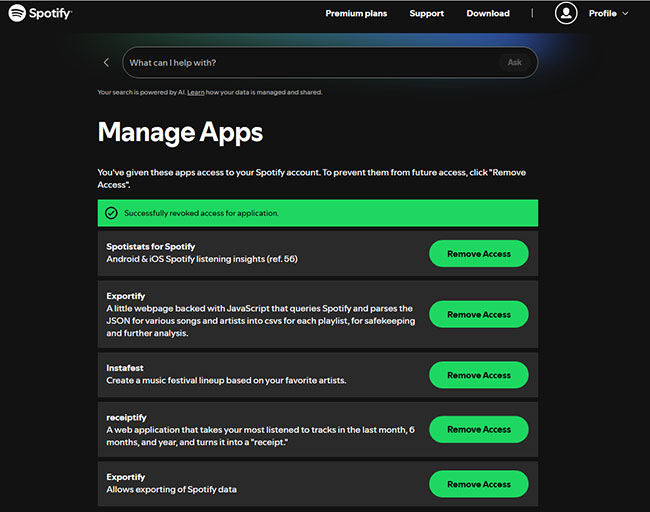650x512 pixels.
Task: Open Premium plans page
Action: pos(356,13)
